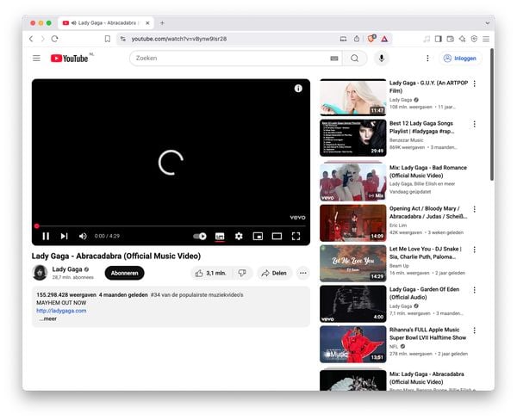Open options for Rihanna's Halftime Show video
517x420 pixels.
[475, 330]
